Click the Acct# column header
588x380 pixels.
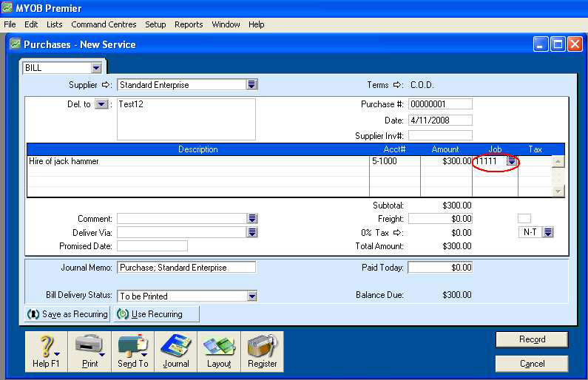click(x=394, y=149)
